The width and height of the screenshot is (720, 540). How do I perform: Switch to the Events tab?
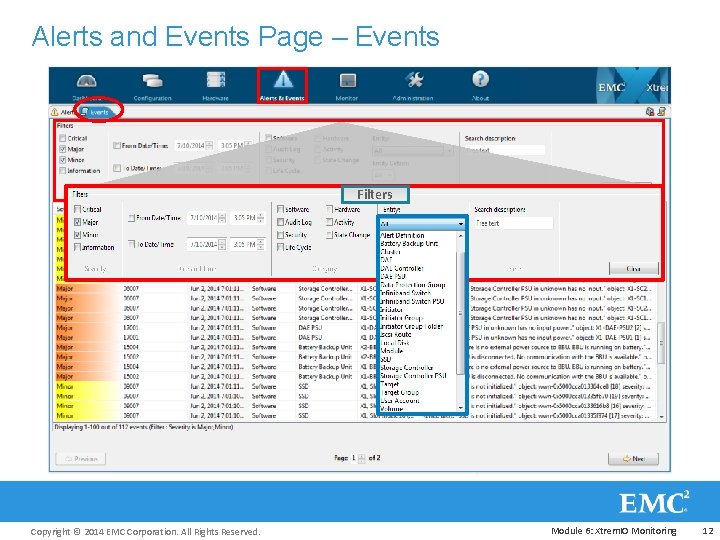point(96,112)
